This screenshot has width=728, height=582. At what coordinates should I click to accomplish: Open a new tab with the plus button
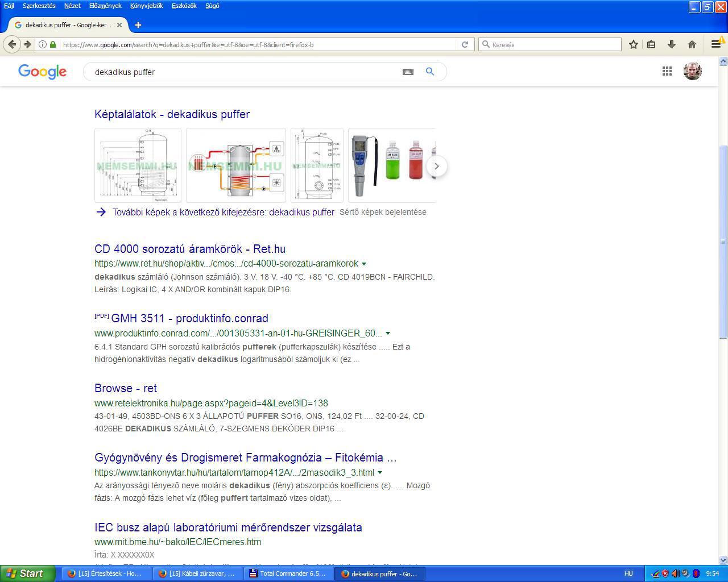tap(138, 25)
